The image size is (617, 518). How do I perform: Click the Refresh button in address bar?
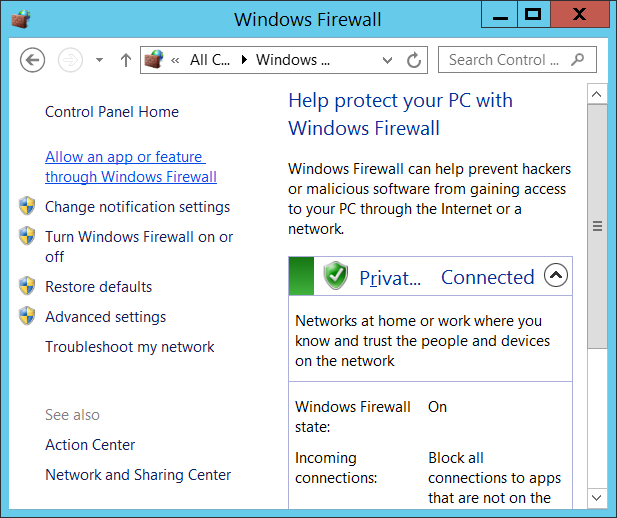413,60
